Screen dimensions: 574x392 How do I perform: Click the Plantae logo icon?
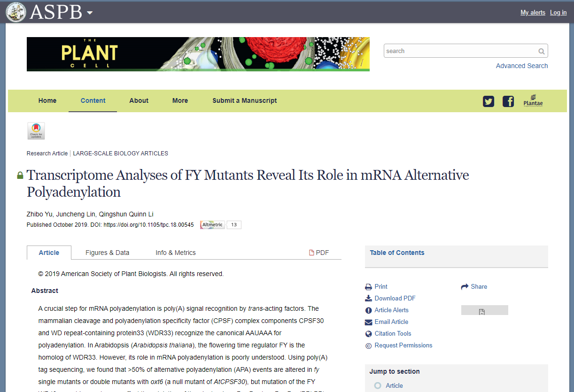[x=533, y=101]
